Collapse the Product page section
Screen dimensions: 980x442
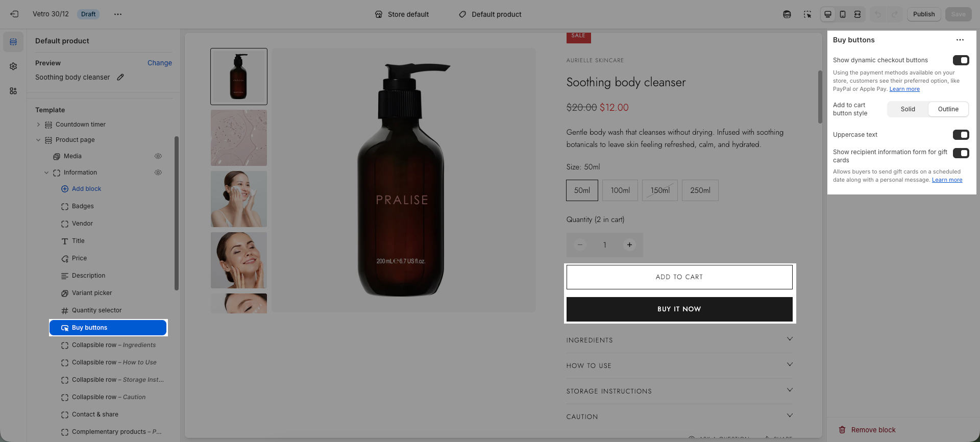(38, 140)
